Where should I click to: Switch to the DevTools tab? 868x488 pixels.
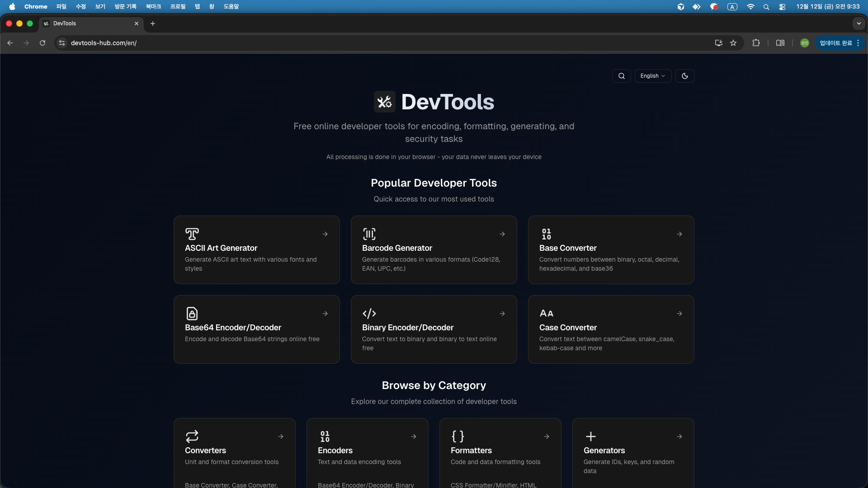pos(81,23)
